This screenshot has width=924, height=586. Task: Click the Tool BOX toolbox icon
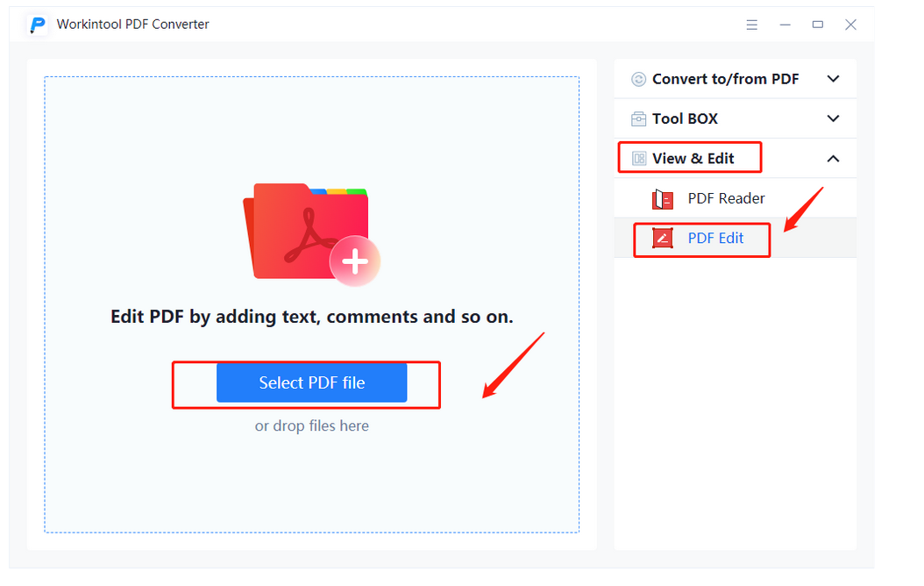(638, 118)
